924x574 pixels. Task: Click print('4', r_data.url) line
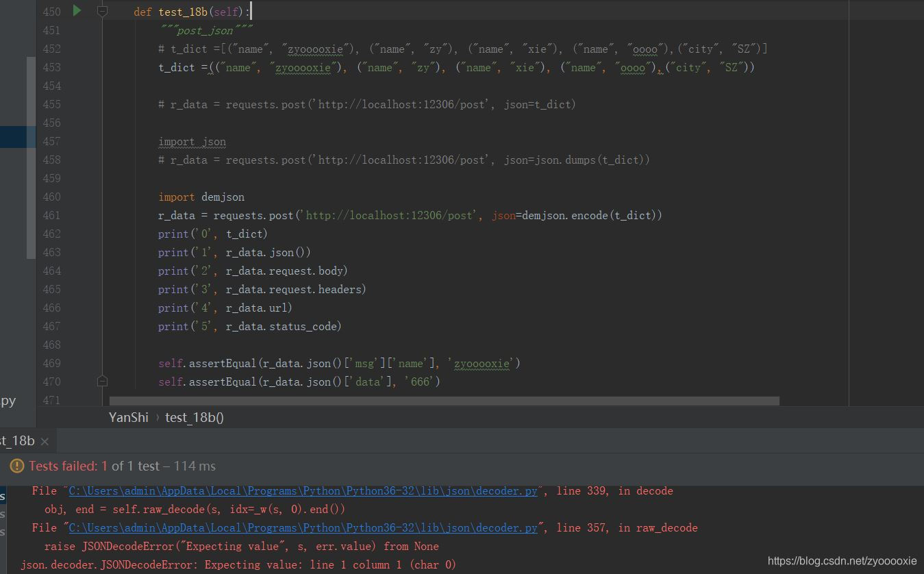[225, 308]
